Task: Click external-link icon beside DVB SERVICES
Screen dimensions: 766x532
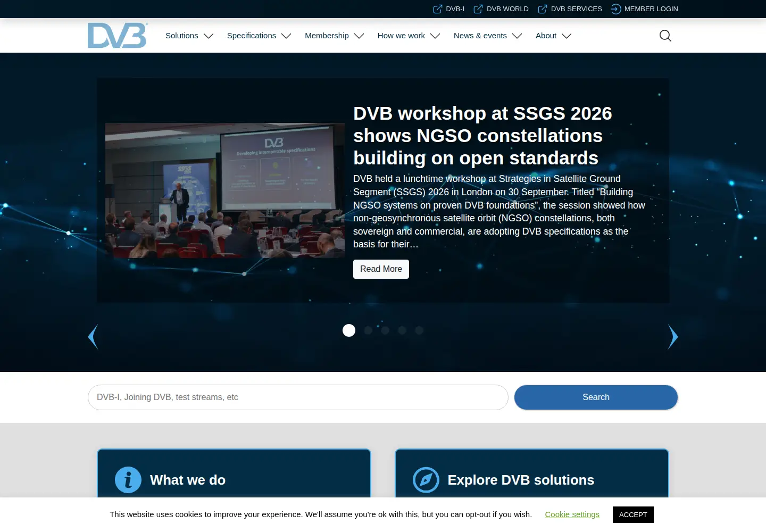Action: [x=543, y=9]
